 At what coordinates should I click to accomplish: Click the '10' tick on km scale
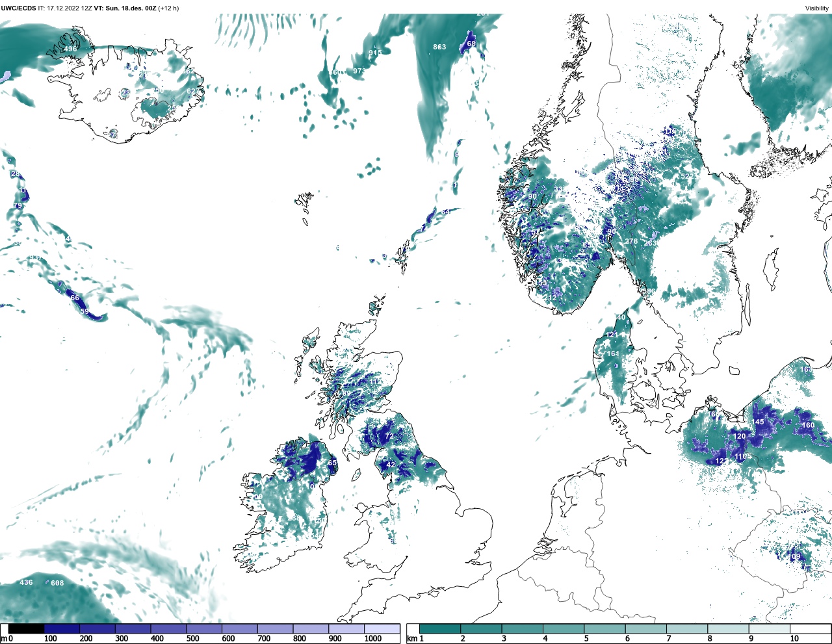pos(794,639)
